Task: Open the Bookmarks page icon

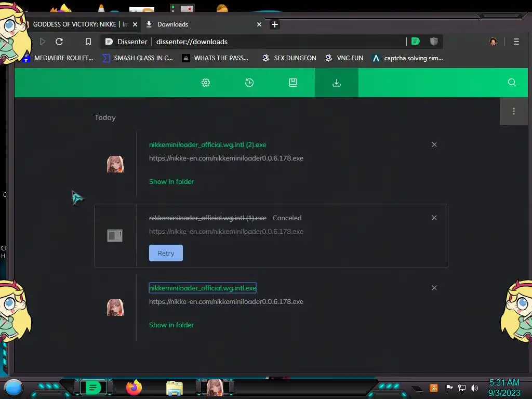Action: click(x=293, y=83)
